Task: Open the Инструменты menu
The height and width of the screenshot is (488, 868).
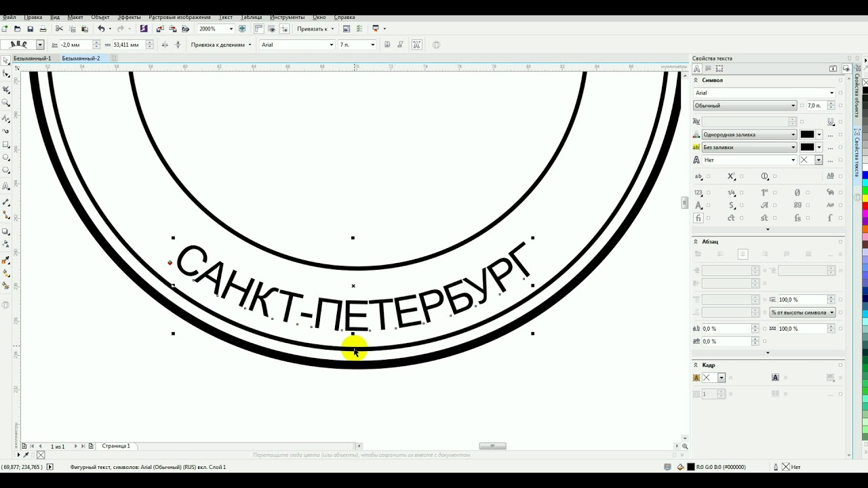Action: (x=288, y=17)
